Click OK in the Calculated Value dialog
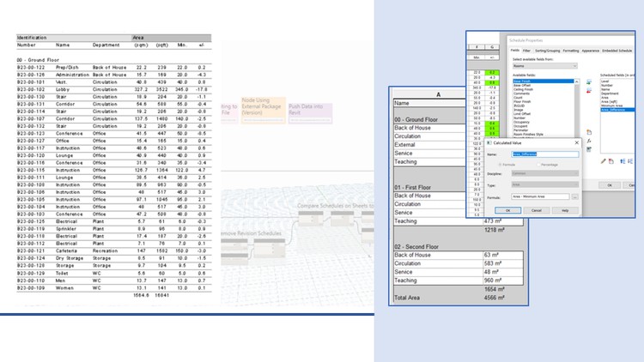The height and width of the screenshot is (362, 644). click(x=508, y=210)
